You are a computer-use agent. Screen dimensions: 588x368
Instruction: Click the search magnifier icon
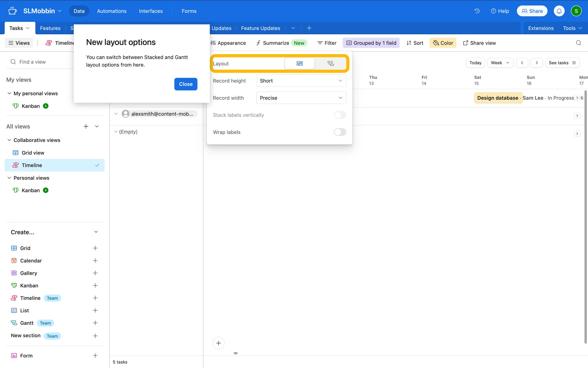[x=578, y=43]
